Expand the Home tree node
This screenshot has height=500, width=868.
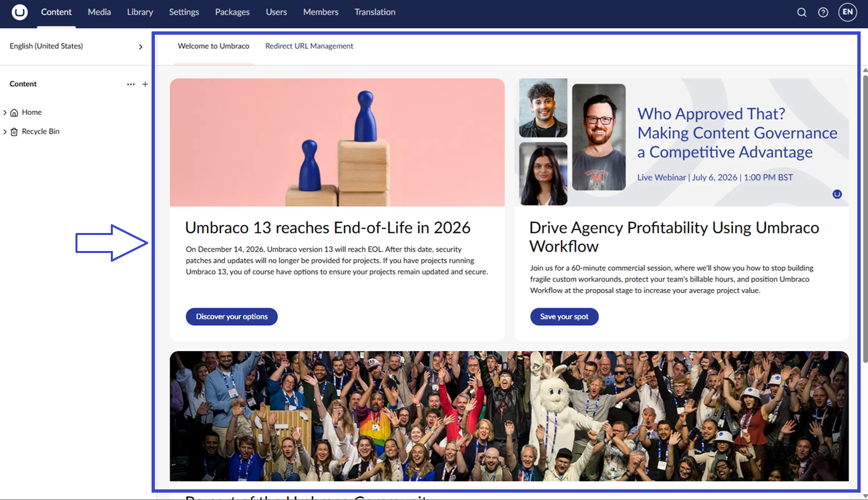point(5,113)
